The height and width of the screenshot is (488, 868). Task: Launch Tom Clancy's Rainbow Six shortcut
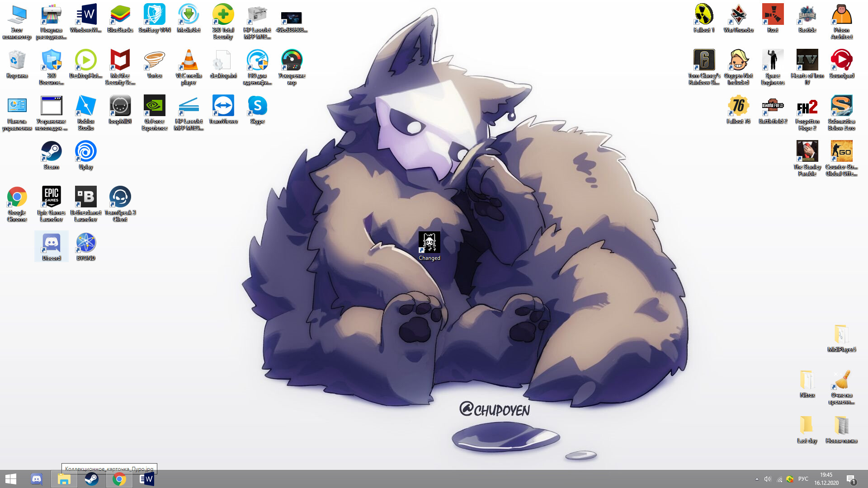click(704, 67)
